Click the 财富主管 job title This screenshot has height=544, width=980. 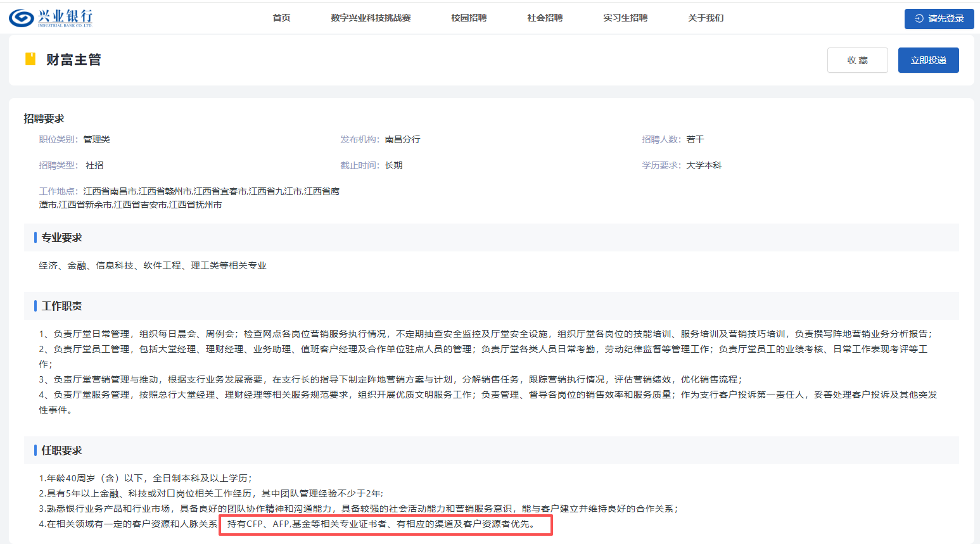(73, 60)
